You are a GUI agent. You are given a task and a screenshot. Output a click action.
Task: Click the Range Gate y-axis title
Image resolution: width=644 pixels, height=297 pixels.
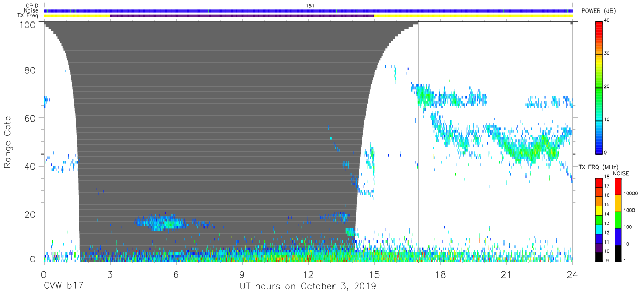[8, 142]
